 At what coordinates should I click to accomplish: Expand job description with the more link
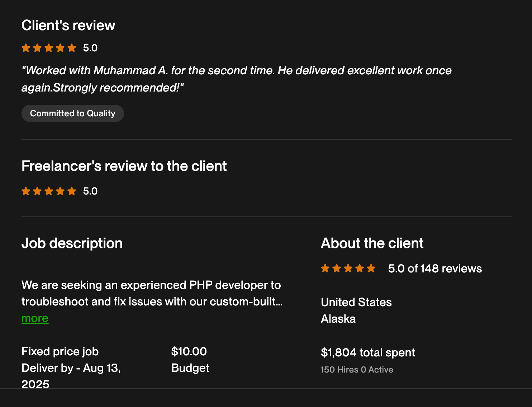click(35, 318)
